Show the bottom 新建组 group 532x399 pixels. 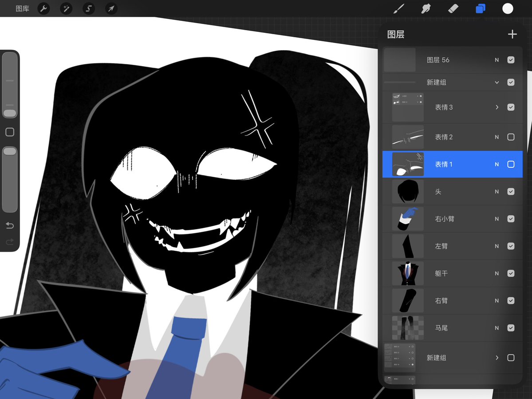(511, 358)
